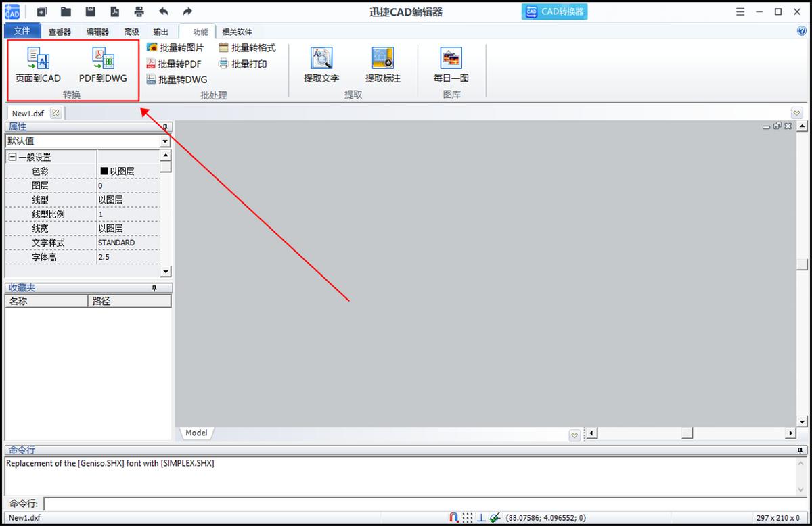The image size is (812, 526).
Task: Click the layout tabs dropdown beside horizontal scrollbar
Action: click(x=574, y=435)
